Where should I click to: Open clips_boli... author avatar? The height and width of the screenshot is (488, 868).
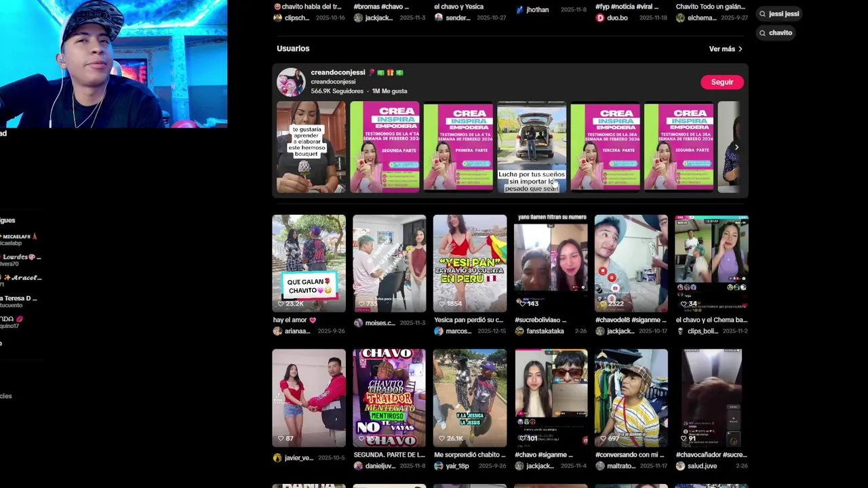[x=681, y=331]
